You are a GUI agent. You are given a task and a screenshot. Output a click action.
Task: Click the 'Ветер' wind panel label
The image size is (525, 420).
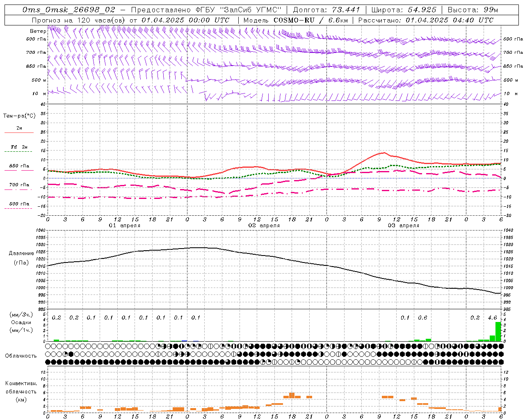pos(38,31)
